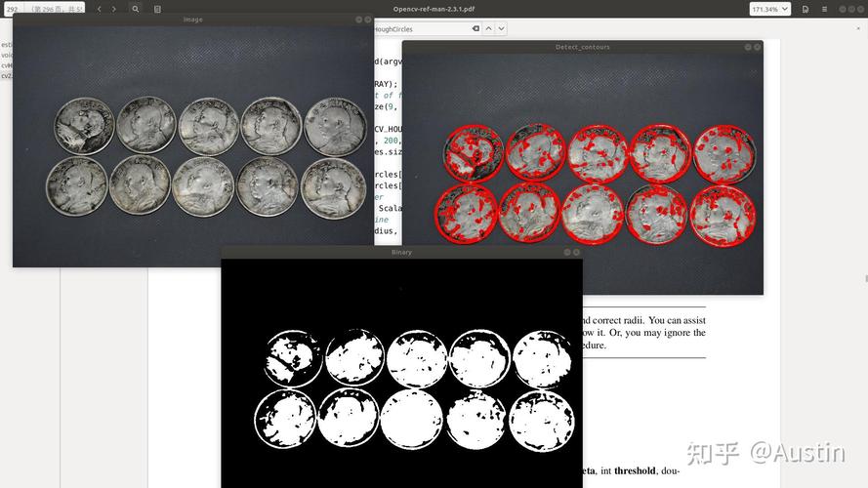Close the sidebar with small x button
Image resolution: width=868 pixels, height=488 pixels.
[858, 28]
